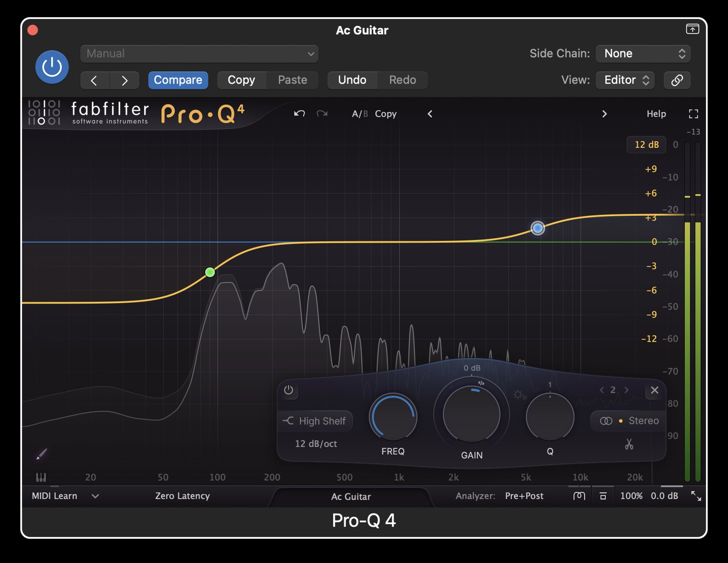This screenshot has height=563, width=728.
Task: Open Analyzer Pre+Post settings
Action: [x=524, y=496]
